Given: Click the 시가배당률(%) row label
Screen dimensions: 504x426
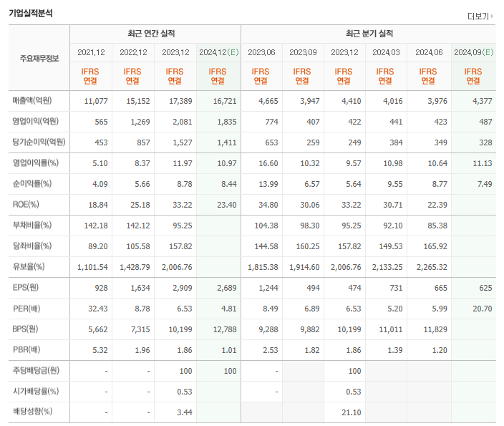Looking at the screenshot, I should [x=36, y=392].
